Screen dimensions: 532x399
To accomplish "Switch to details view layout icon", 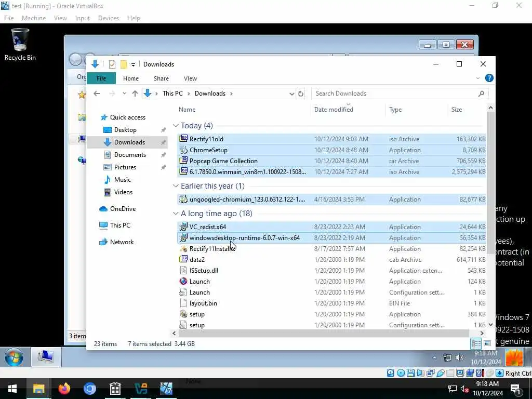I will pyautogui.click(x=476, y=343).
